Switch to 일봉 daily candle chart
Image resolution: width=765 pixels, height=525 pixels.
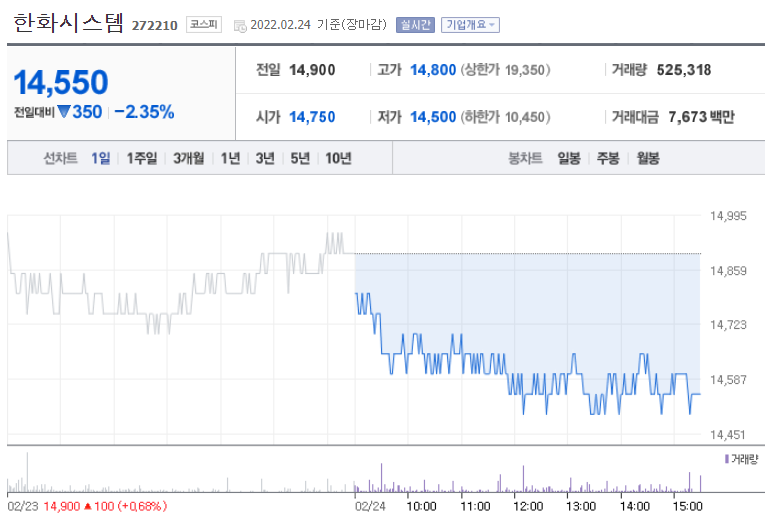point(569,158)
